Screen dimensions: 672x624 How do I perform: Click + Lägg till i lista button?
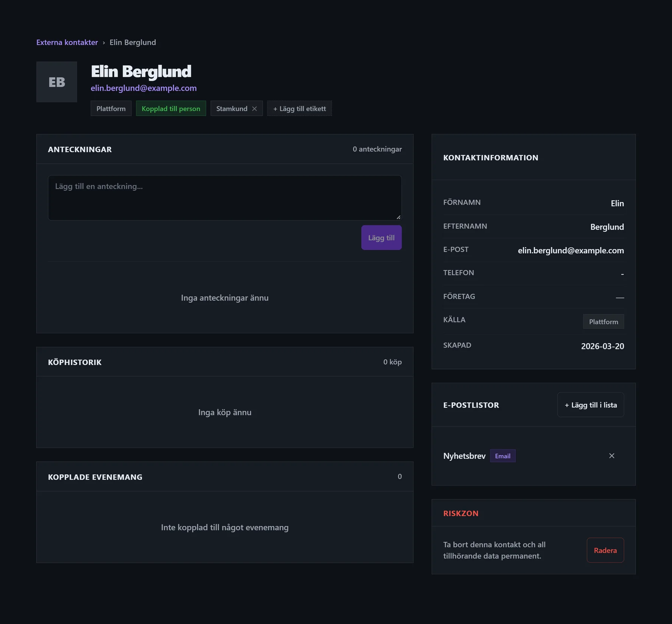tap(591, 405)
